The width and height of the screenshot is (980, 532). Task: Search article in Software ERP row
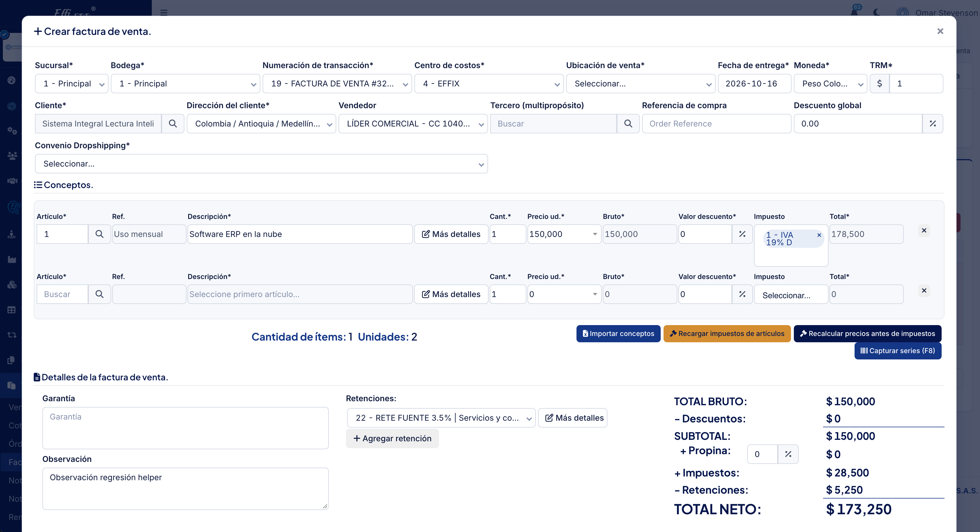(x=99, y=234)
